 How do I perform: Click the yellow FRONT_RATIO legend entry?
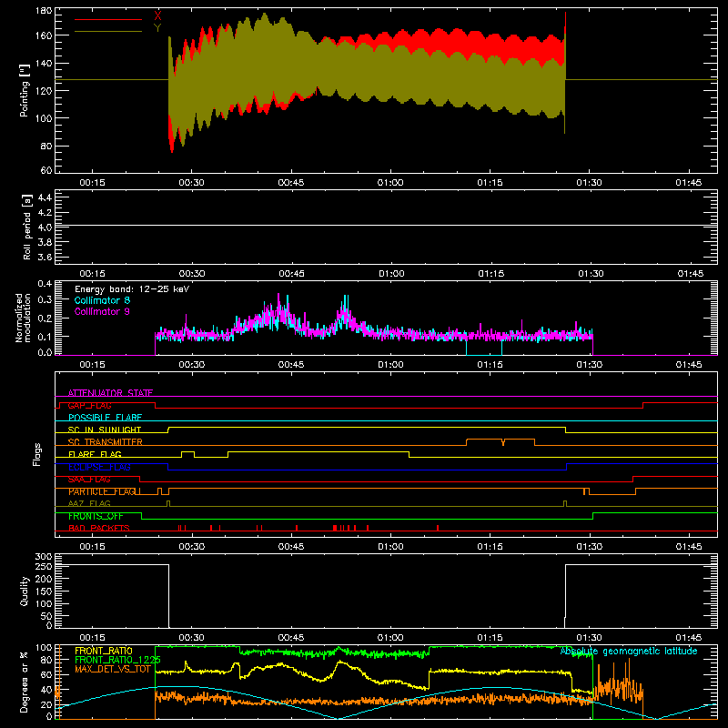click(104, 651)
